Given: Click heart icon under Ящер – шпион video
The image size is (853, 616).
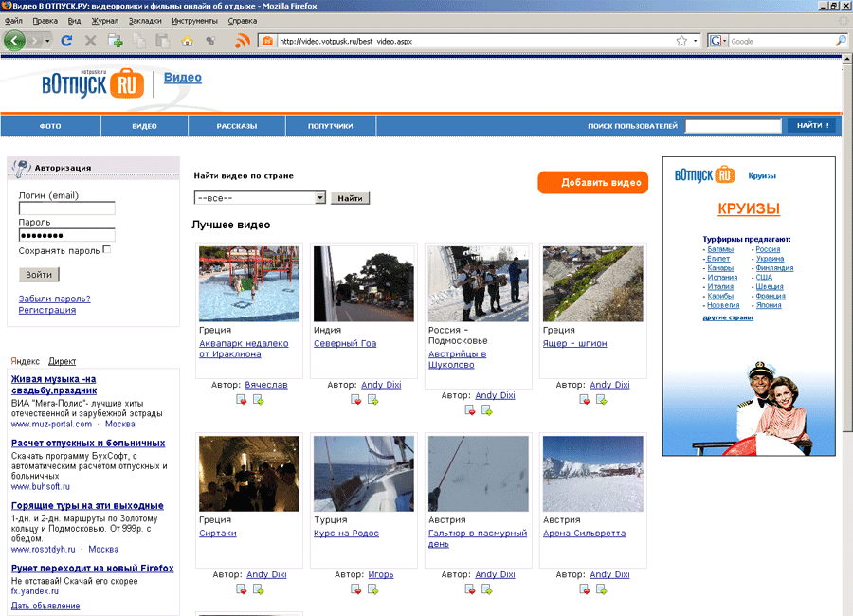Looking at the screenshot, I should pyautogui.click(x=585, y=400).
